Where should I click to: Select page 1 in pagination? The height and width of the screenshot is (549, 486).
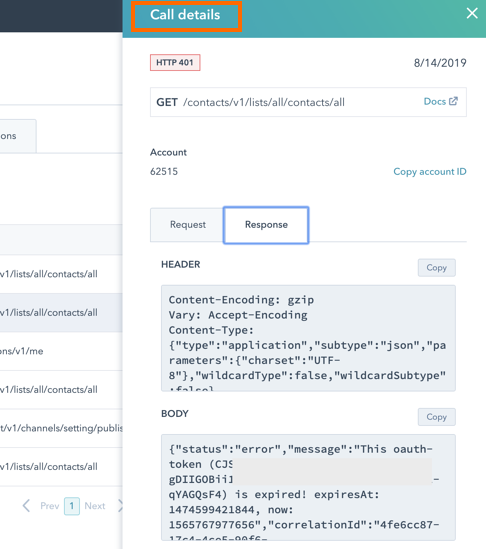coord(72,506)
